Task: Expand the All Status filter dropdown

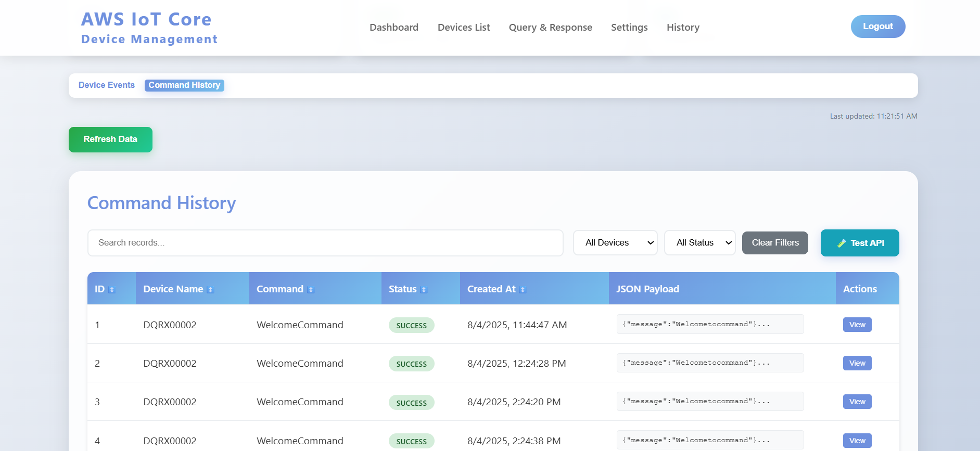Action: point(699,243)
